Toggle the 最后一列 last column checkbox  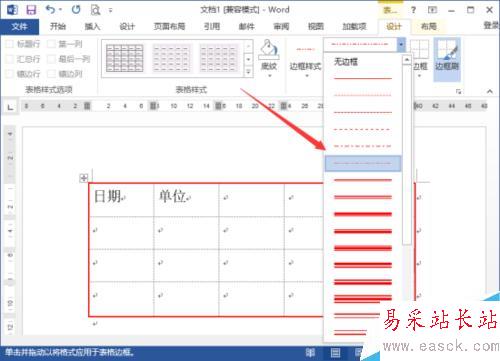coord(51,59)
